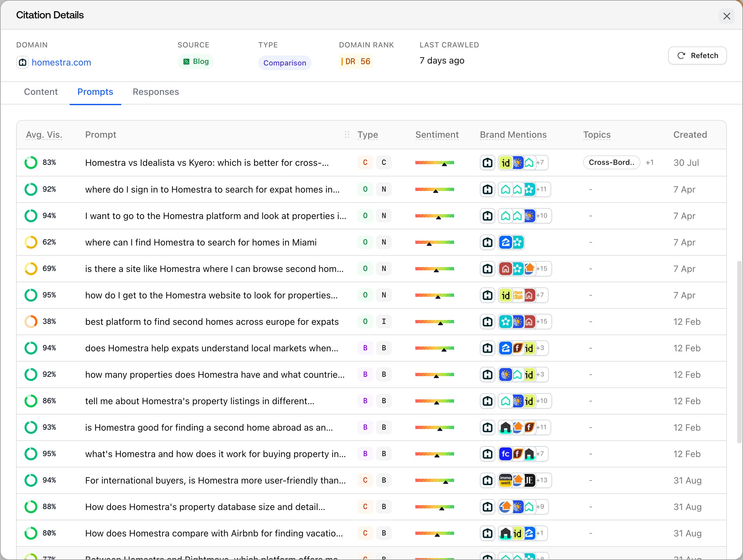The image size is (743, 560).
Task: Click the yellow 62% visibility ring icon
Action: point(31,242)
